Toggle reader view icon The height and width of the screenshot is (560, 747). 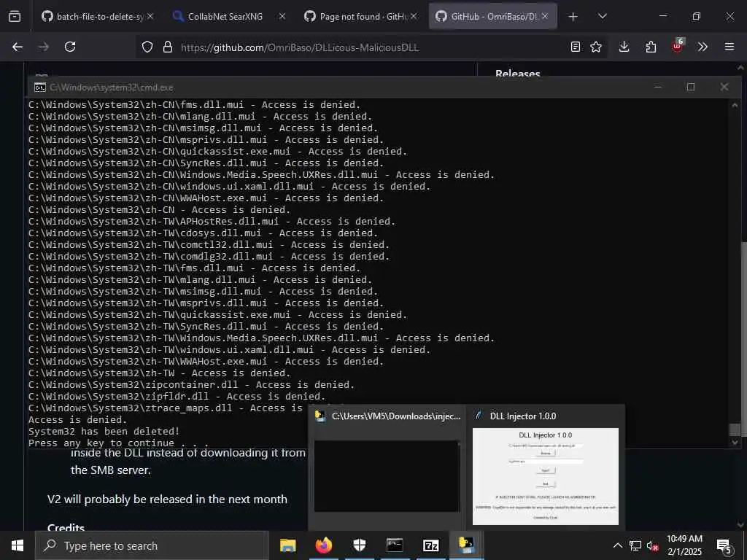pos(576,47)
